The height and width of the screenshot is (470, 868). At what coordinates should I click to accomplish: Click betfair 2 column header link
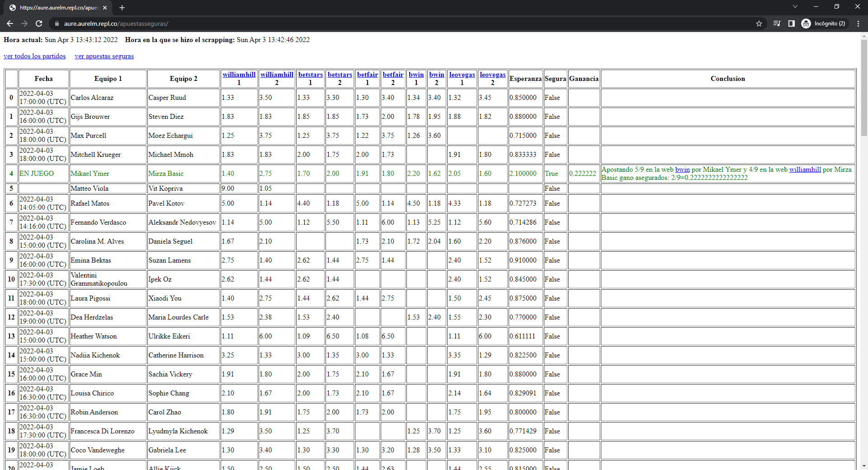pos(393,75)
